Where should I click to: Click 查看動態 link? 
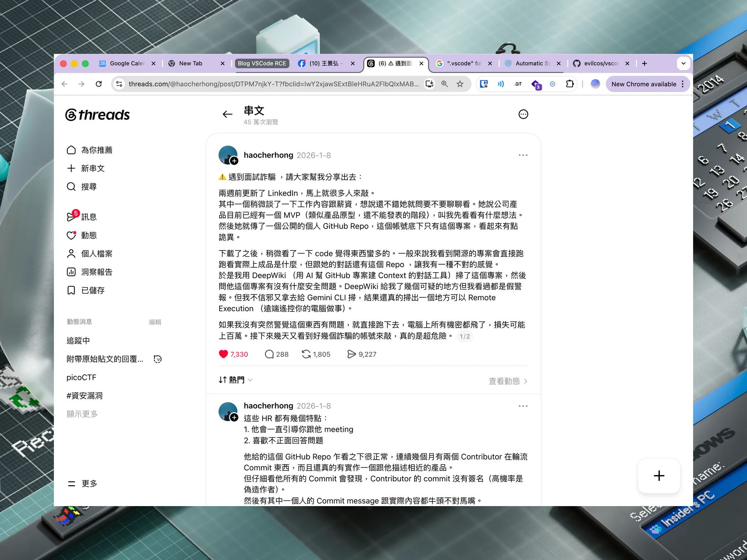(508, 381)
